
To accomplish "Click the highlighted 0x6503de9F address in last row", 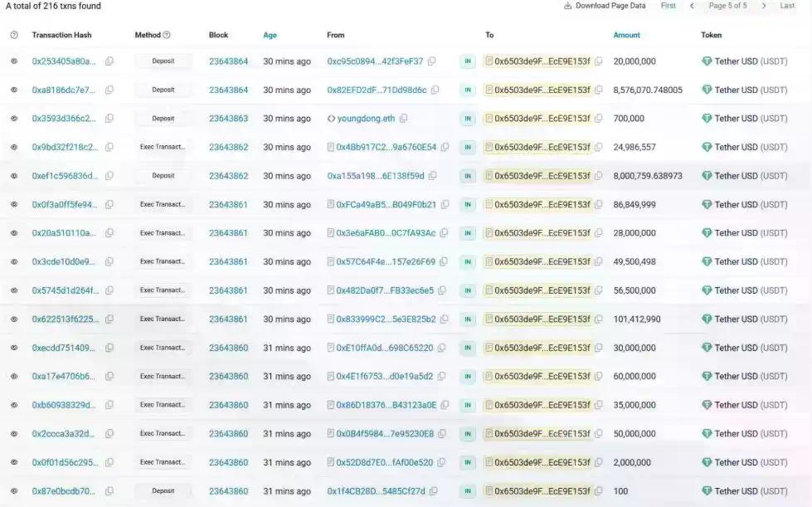I will tap(542, 491).
